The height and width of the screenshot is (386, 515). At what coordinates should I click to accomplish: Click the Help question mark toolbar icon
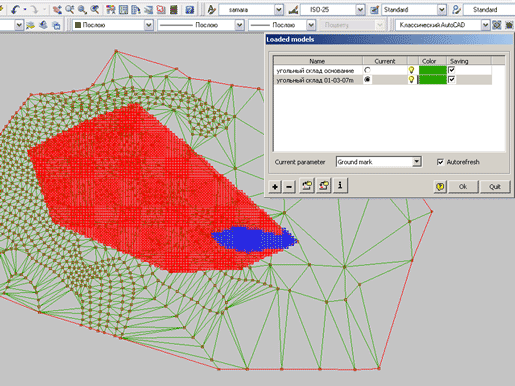(190, 10)
